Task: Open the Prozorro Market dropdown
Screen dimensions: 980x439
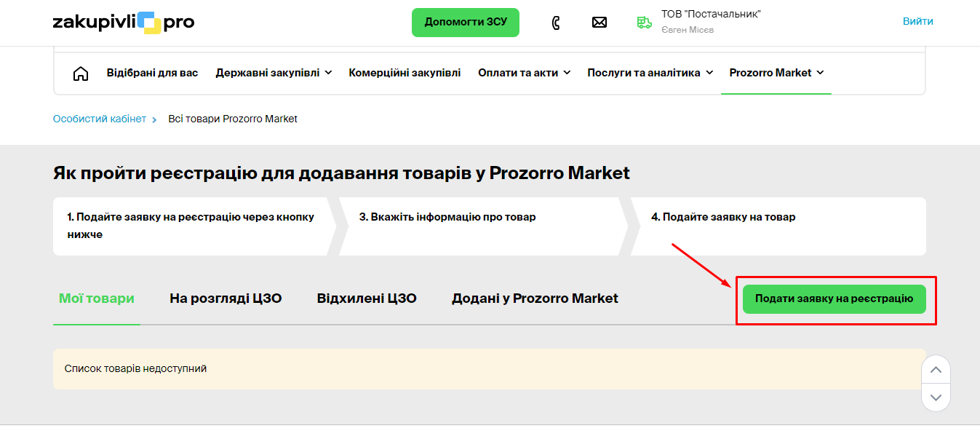Action: (x=776, y=72)
